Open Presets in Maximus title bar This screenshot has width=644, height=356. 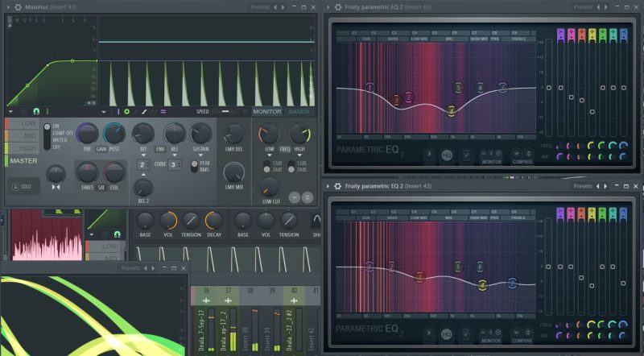[x=260, y=7]
